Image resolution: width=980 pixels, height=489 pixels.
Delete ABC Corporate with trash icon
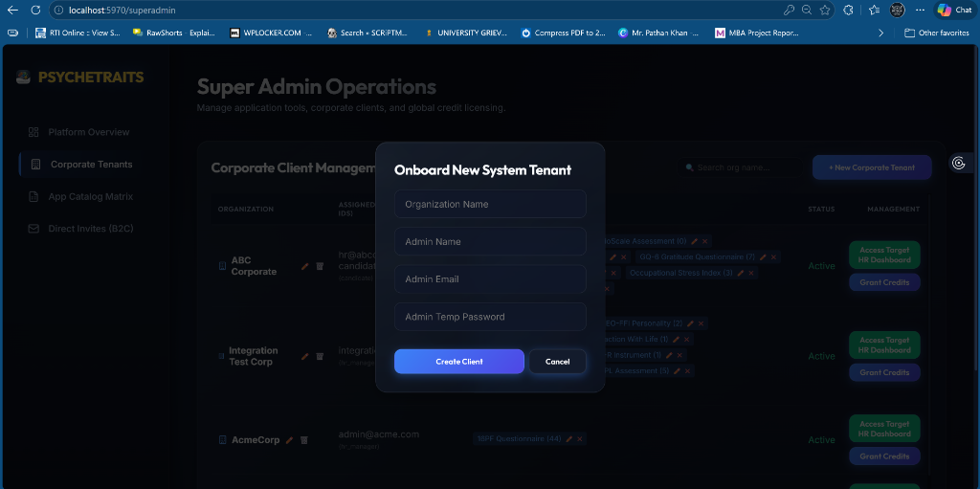click(x=320, y=266)
